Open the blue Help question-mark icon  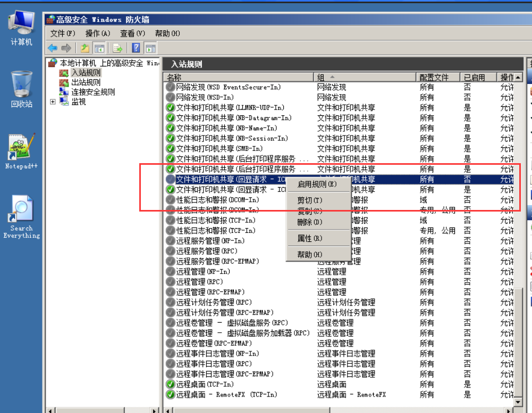136,48
